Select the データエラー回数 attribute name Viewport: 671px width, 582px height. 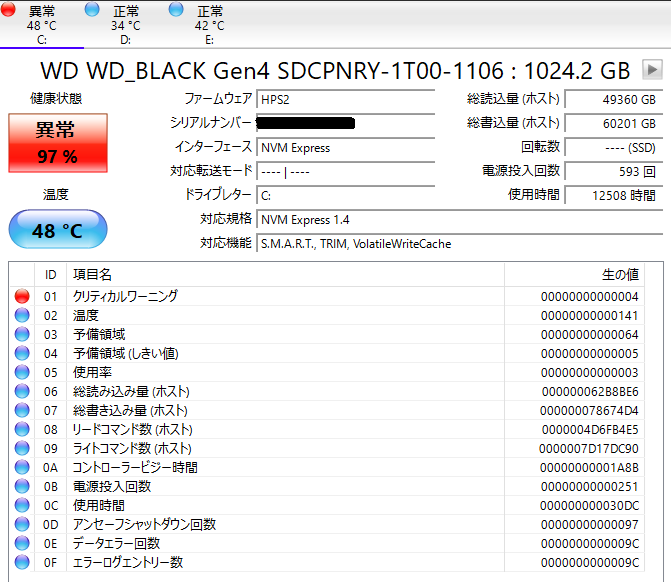[x=116, y=543]
